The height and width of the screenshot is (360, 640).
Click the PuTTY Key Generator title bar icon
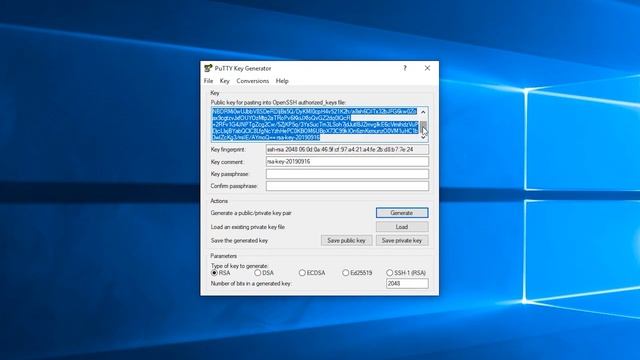tap(208, 68)
